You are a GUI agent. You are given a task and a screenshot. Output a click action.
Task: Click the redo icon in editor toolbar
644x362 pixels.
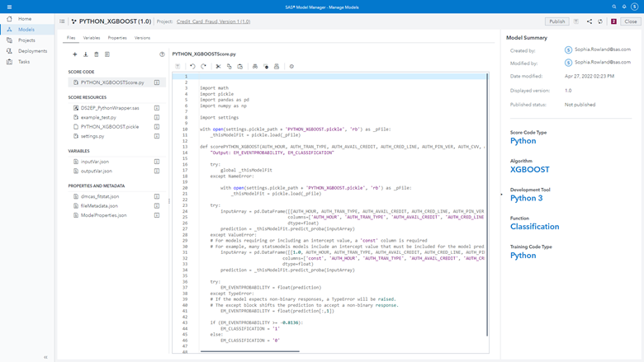(203, 66)
